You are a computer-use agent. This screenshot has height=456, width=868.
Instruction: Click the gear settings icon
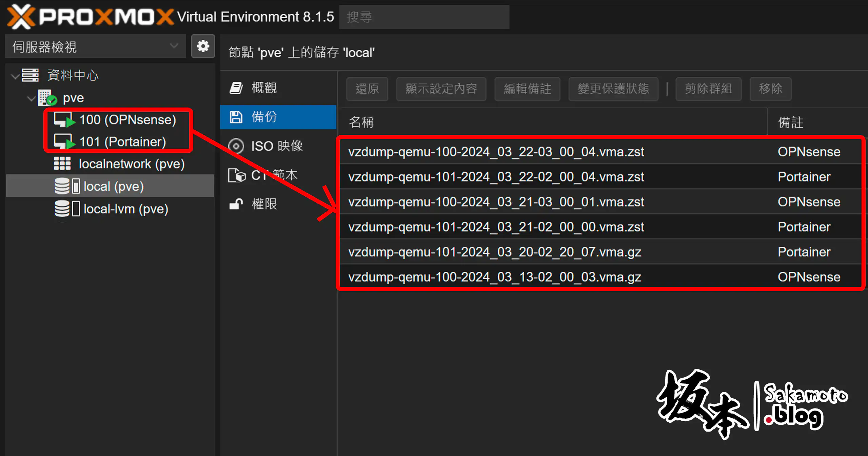tap(203, 46)
